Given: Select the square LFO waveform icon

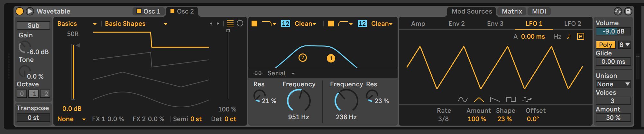Looking at the screenshot, I should 511,100.
